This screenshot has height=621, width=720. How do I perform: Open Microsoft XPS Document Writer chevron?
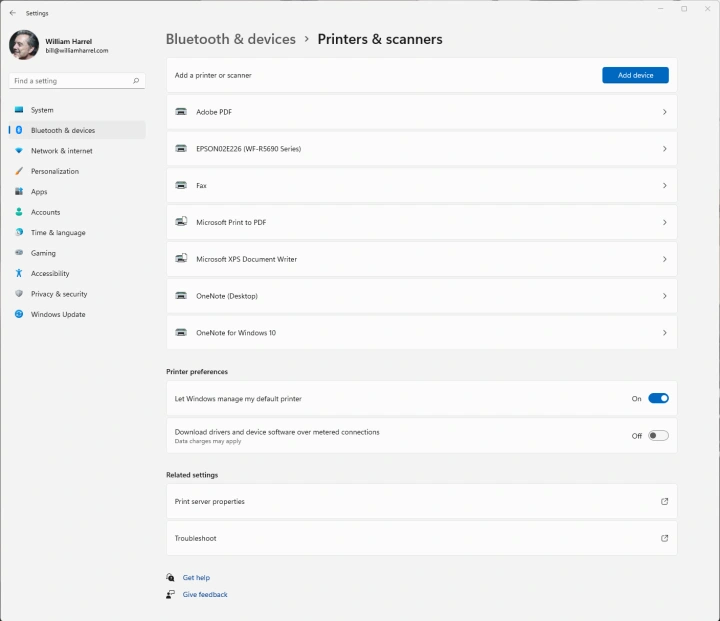(x=664, y=259)
